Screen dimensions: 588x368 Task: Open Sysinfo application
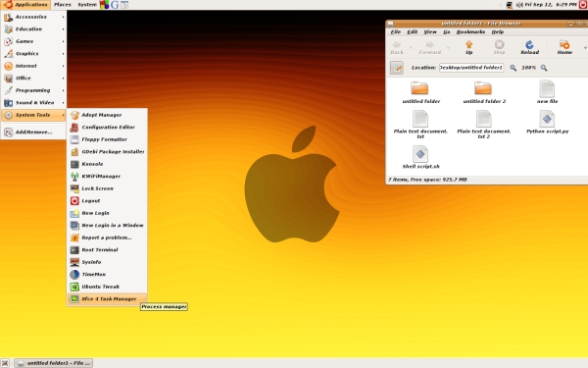(107, 262)
